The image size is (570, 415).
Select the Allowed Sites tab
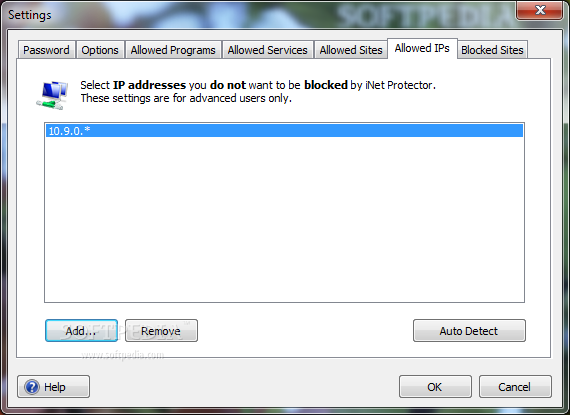pos(351,50)
